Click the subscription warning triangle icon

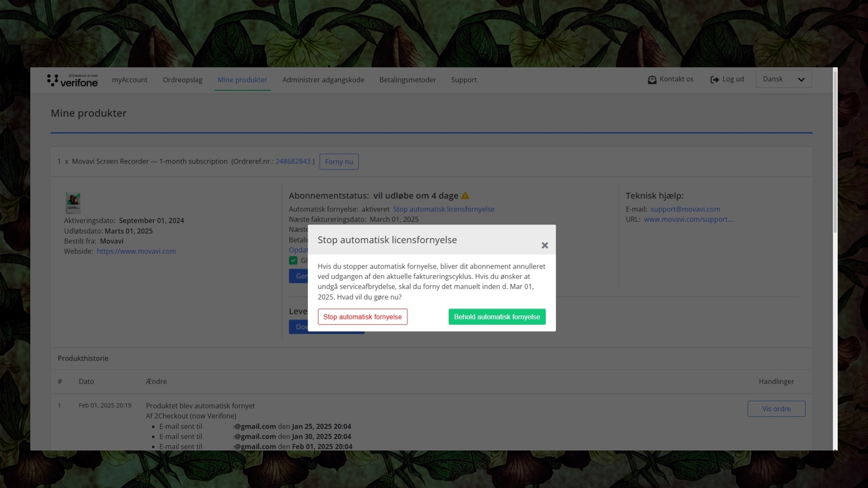pyautogui.click(x=465, y=196)
